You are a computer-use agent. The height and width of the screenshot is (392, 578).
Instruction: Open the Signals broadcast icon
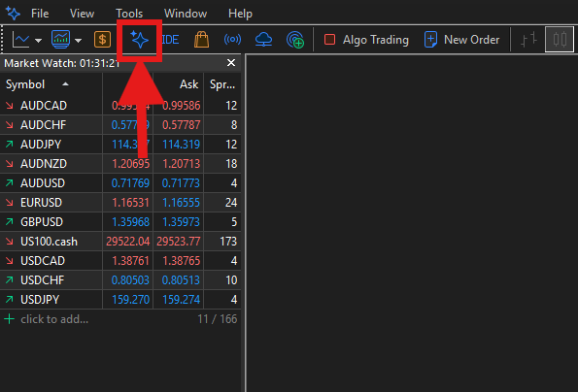[x=232, y=39]
